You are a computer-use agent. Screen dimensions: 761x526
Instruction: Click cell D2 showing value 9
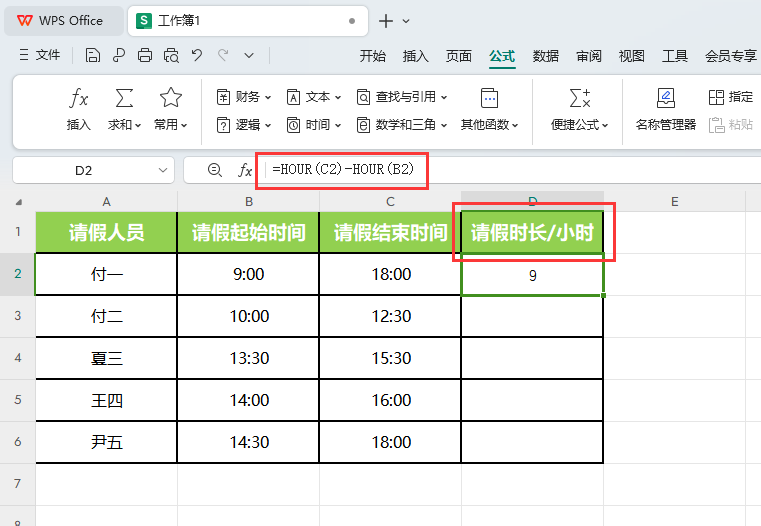pyautogui.click(x=532, y=275)
